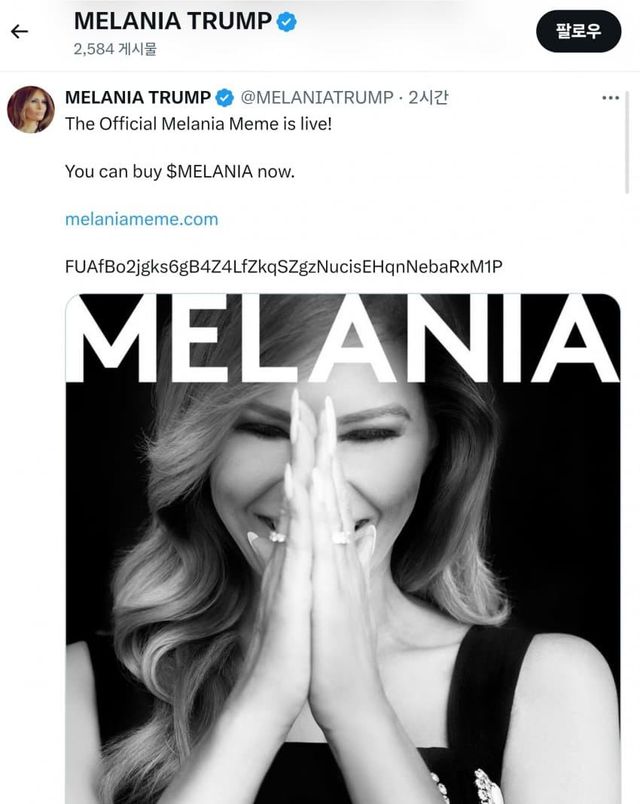Open the melaniameme.com link
Viewport: 640px width, 804px height.
141,218
